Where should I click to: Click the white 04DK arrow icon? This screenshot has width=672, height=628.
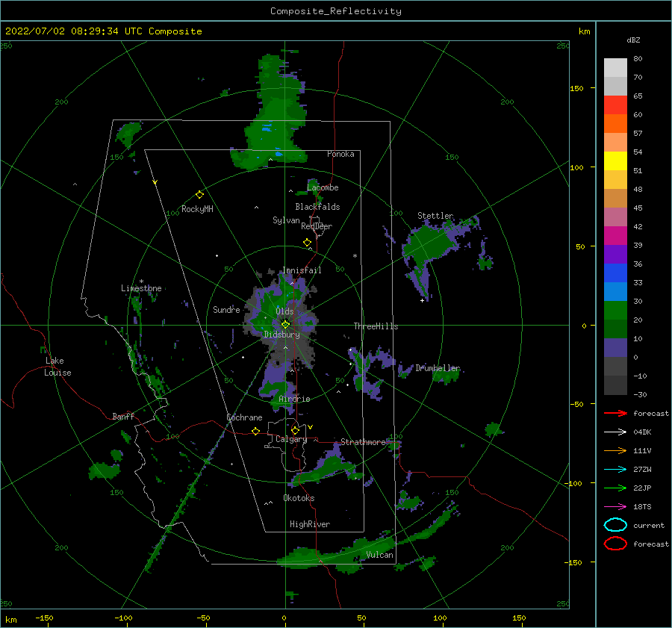(x=615, y=432)
